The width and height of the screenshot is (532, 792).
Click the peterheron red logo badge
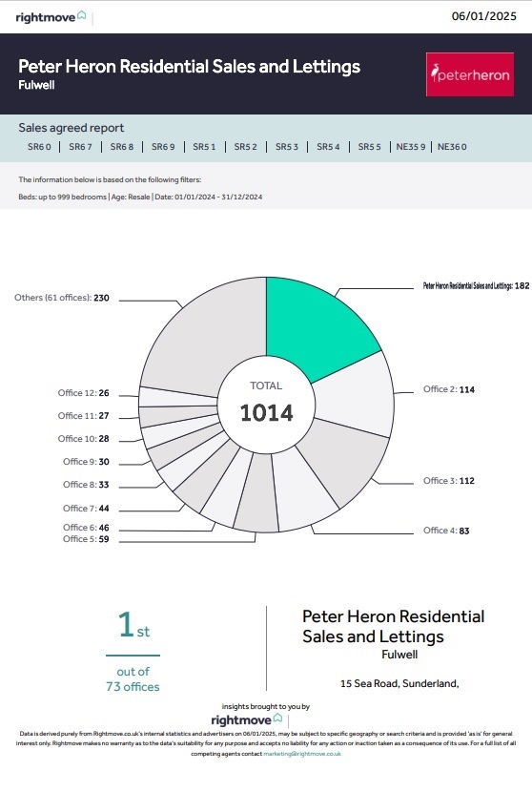(470, 74)
